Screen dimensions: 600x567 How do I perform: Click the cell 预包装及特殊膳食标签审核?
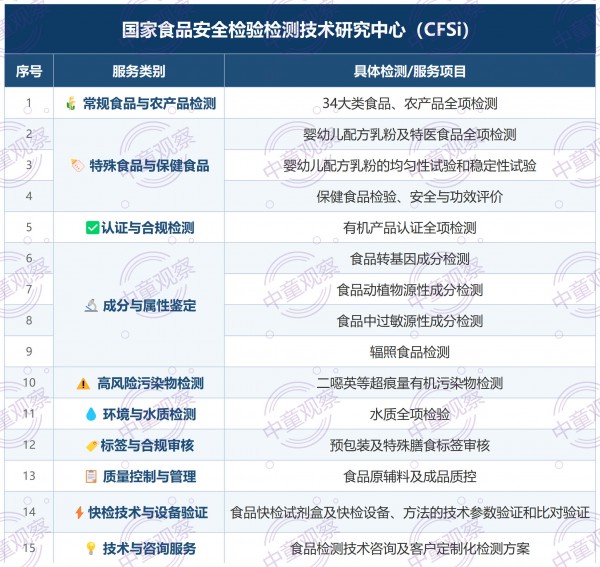pos(410,445)
